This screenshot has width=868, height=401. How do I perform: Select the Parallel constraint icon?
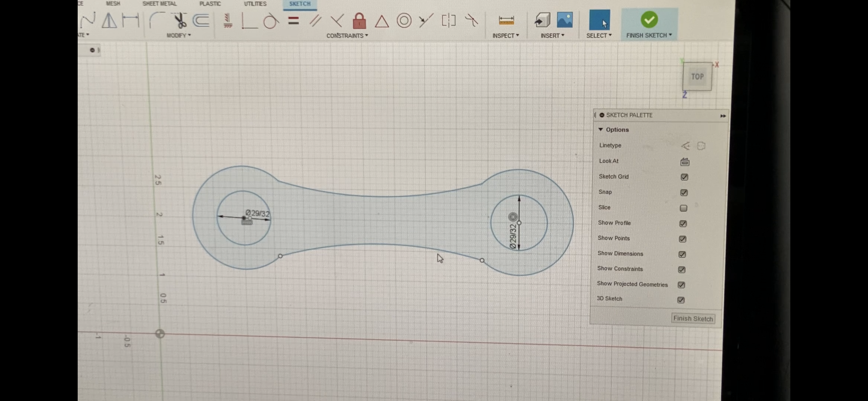pos(315,21)
